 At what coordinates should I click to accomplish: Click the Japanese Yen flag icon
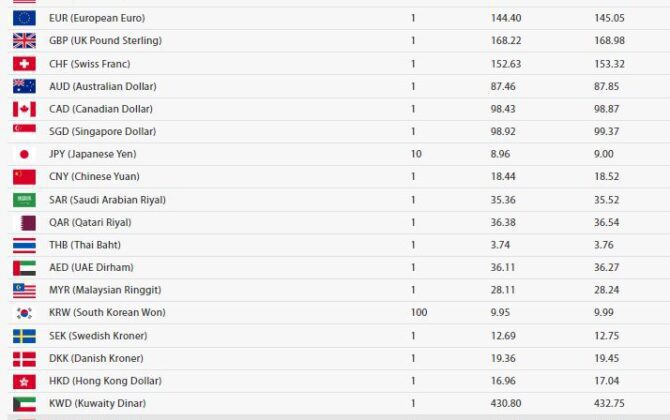(x=24, y=154)
